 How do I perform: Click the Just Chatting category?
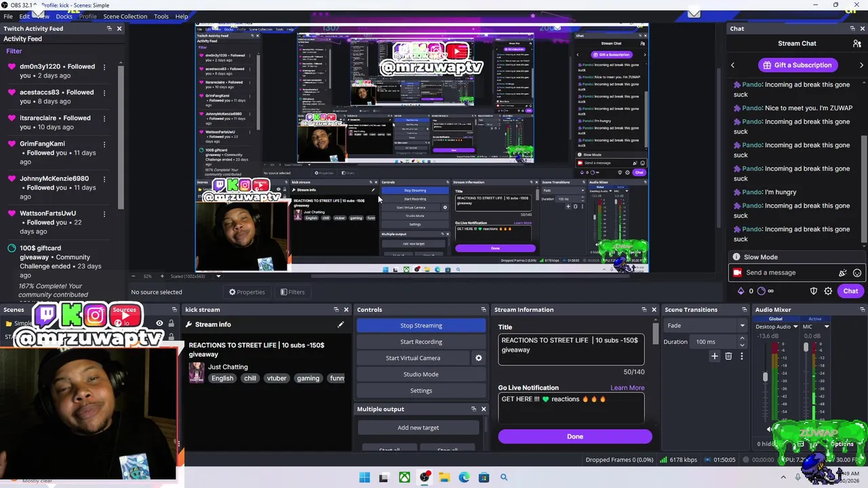pos(228,367)
